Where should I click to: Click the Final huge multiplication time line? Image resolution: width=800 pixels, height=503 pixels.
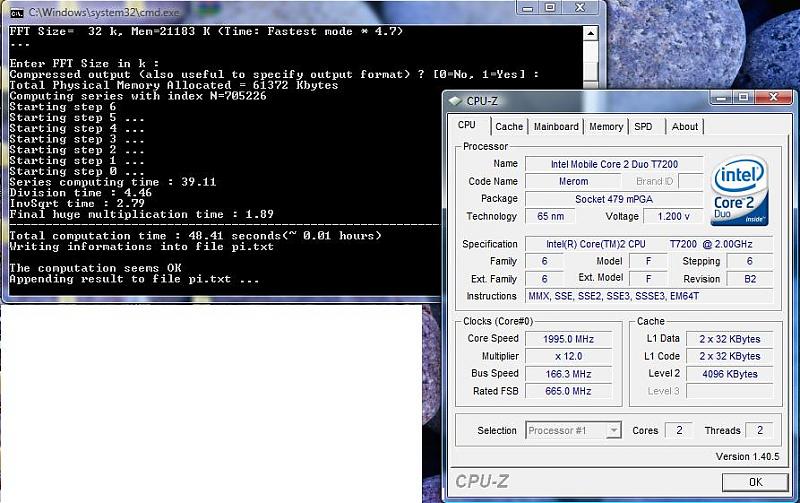click(x=141, y=214)
